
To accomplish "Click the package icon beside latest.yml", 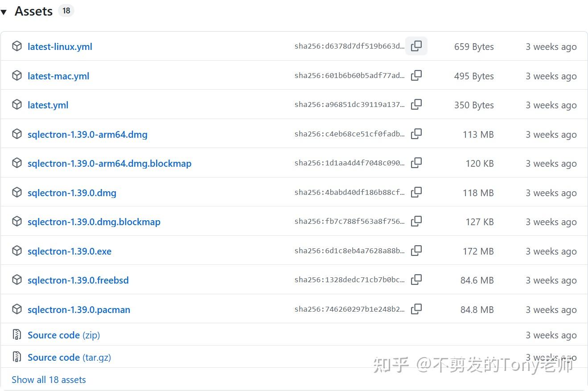I will (x=17, y=105).
